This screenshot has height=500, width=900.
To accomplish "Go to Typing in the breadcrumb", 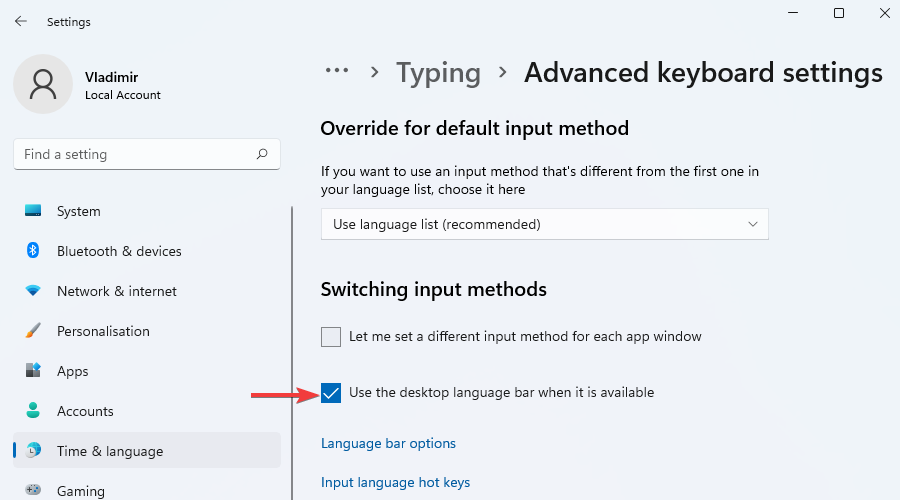I will click(438, 73).
